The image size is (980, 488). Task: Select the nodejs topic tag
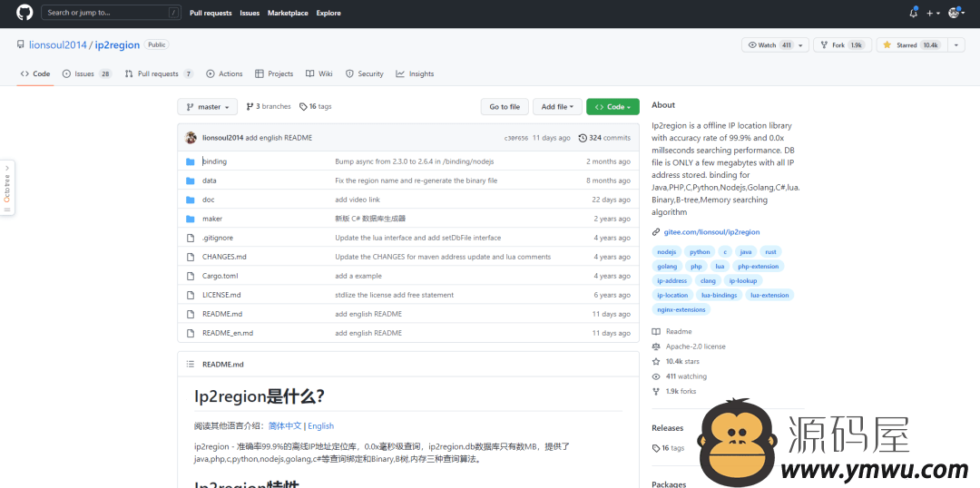667,252
